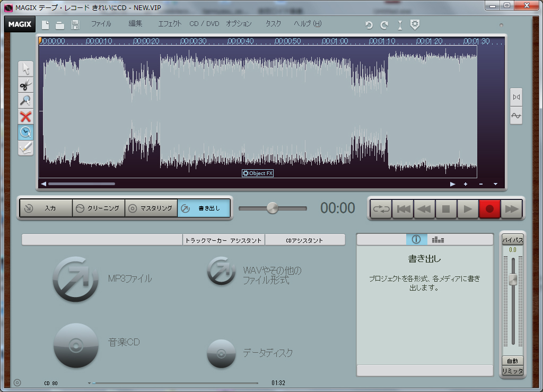Redo action with the redo arrow icon
Screen dimensions: 543x392
click(384, 25)
